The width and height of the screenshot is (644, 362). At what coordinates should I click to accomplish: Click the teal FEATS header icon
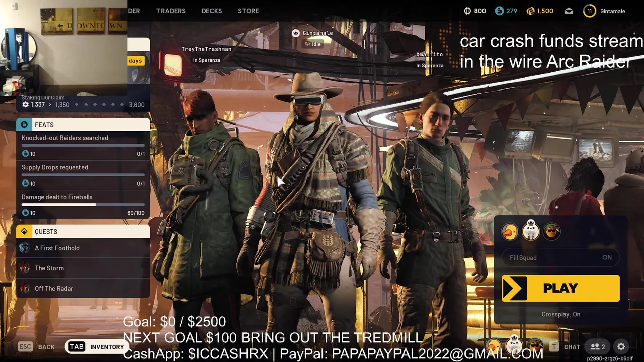click(x=24, y=125)
